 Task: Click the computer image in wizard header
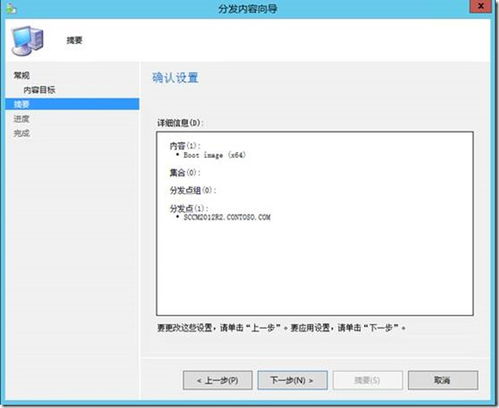pyautogui.click(x=27, y=40)
